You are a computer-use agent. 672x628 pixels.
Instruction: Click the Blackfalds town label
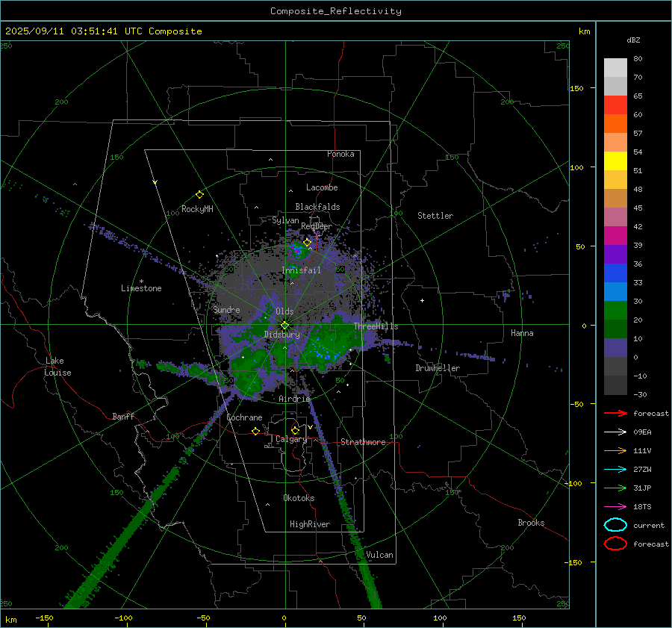[x=317, y=207]
